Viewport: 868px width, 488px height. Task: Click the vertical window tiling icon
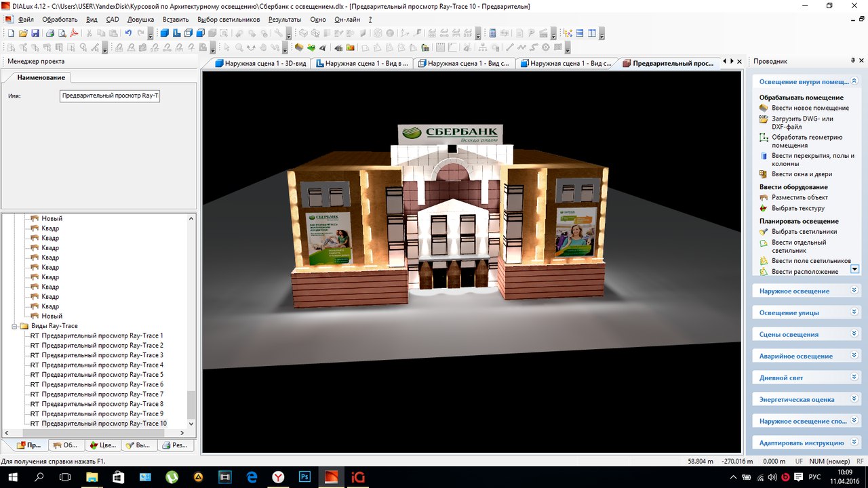click(x=591, y=33)
